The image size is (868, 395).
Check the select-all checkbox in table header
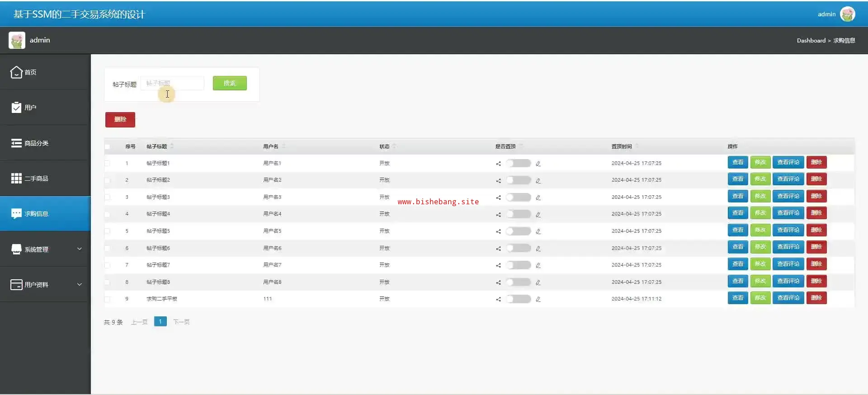click(107, 146)
